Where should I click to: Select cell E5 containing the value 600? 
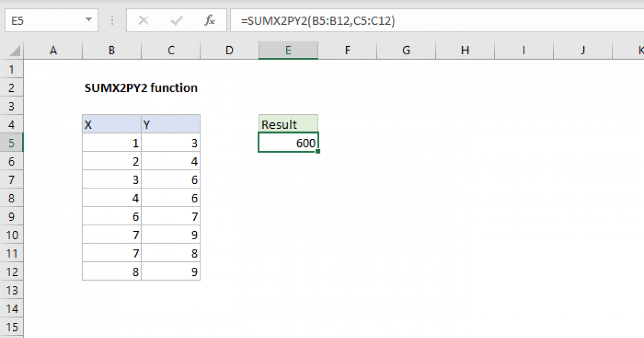[288, 142]
